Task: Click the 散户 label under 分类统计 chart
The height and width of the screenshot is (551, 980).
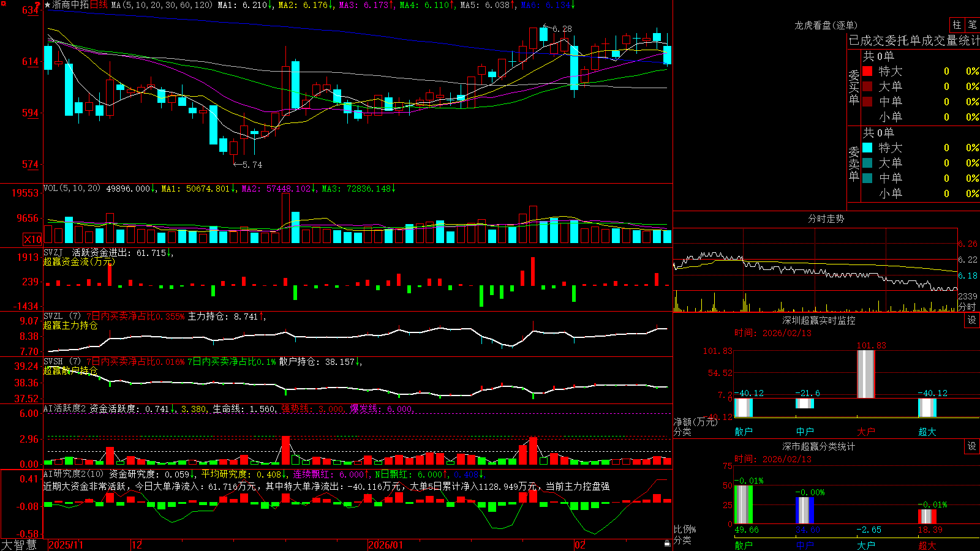Action: (743, 545)
